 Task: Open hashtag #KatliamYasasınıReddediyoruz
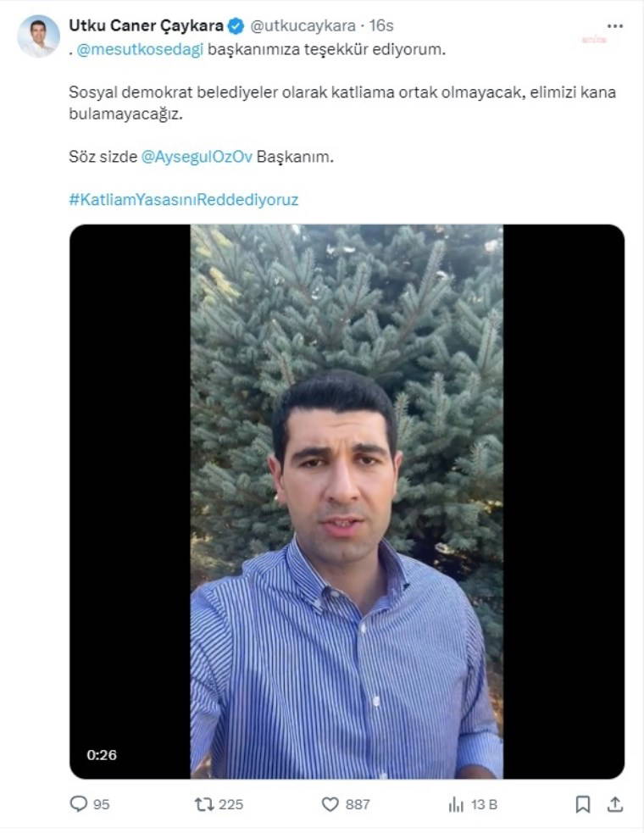[184, 200]
